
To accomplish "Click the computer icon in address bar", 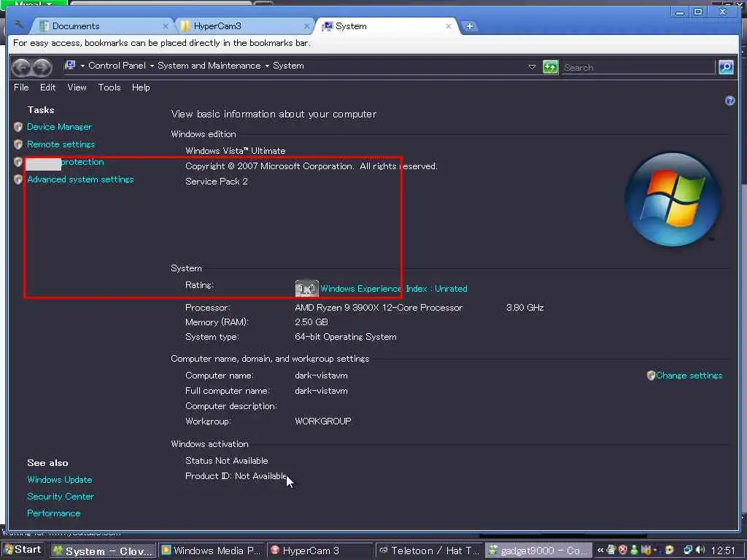I will pos(70,65).
